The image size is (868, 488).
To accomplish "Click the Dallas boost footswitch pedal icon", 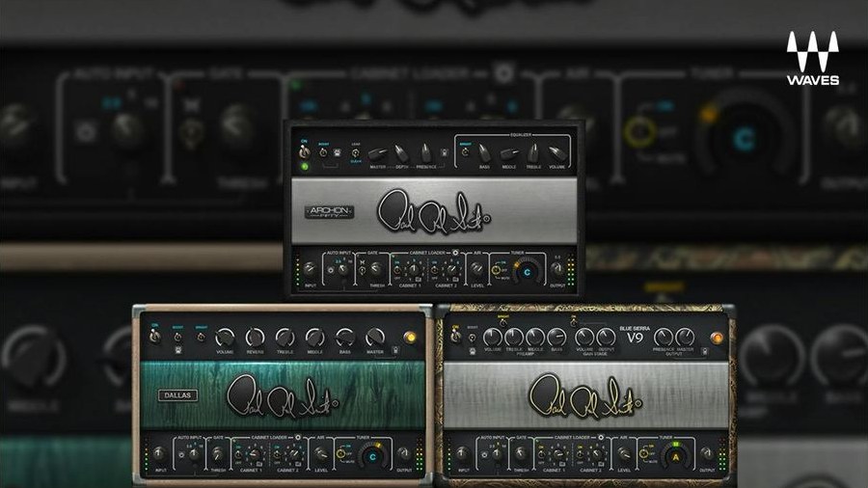I will click(178, 350).
